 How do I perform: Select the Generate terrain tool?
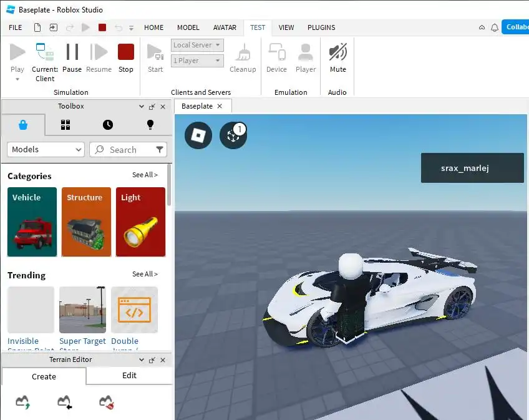(23, 402)
